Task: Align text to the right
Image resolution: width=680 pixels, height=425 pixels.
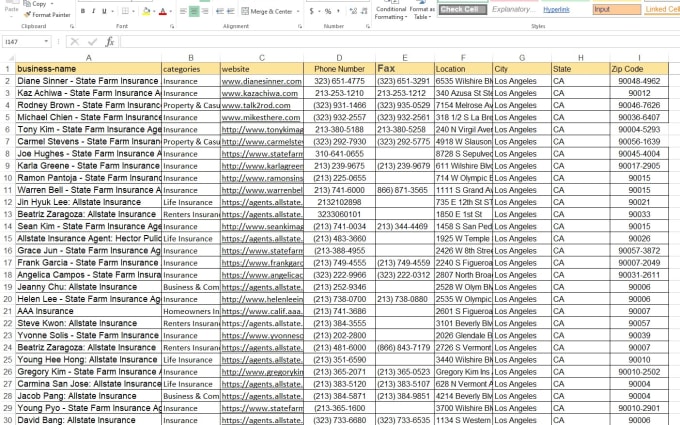Action: (205, 11)
